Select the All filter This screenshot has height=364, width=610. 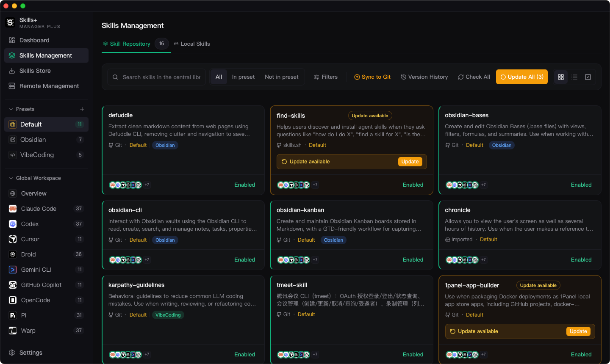point(219,77)
